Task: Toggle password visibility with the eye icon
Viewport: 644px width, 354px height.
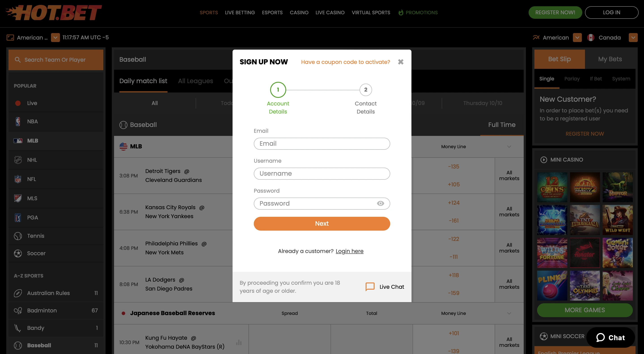Action: pyautogui.click(x=381, y=203)
